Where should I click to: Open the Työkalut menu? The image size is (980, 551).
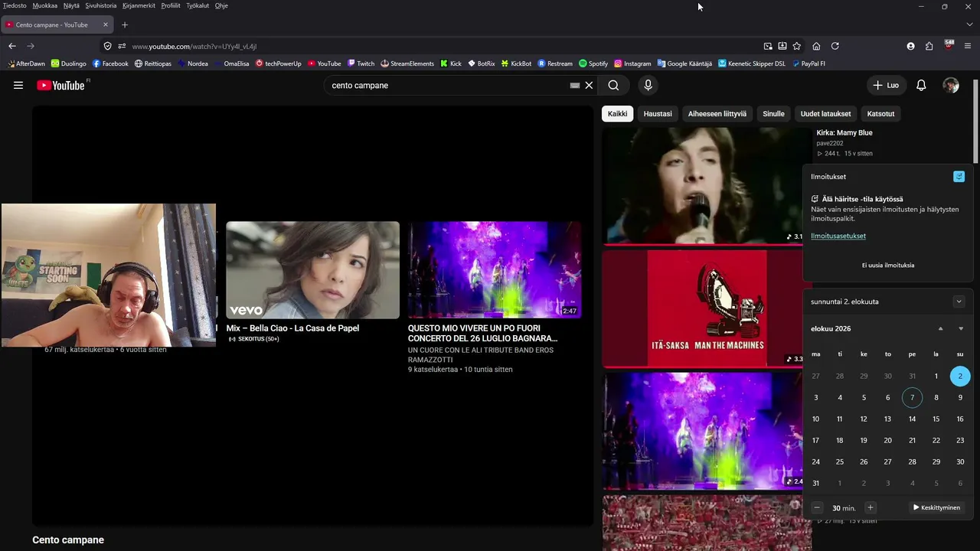coord(198,5)
